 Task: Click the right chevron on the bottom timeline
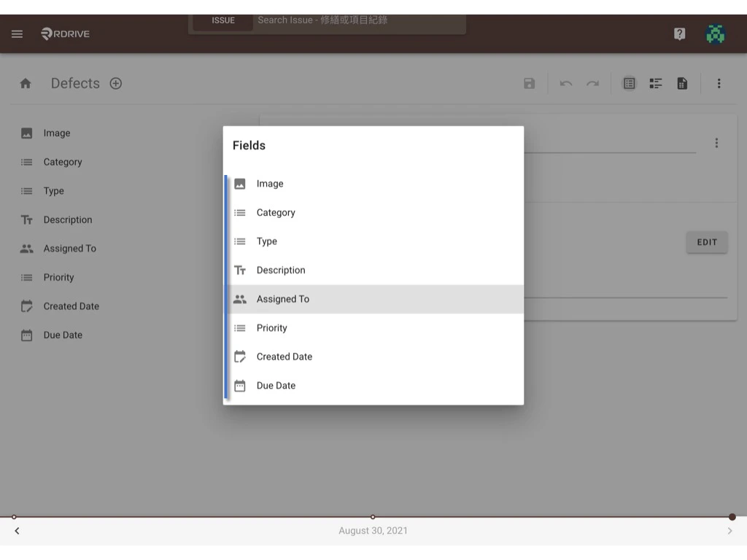tap(729, 531)
